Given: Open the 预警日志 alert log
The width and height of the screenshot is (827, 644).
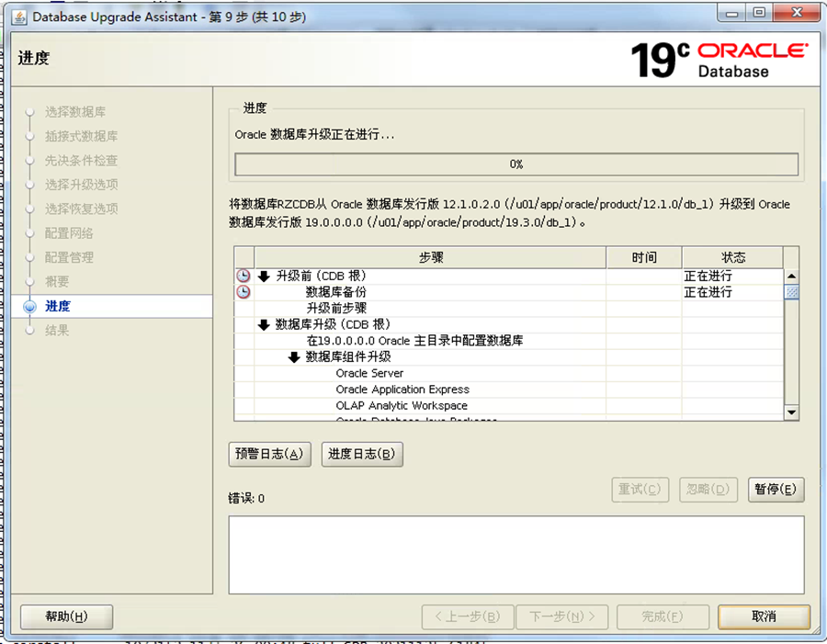Looking at the screenshot, I should (x=269, y=454).
